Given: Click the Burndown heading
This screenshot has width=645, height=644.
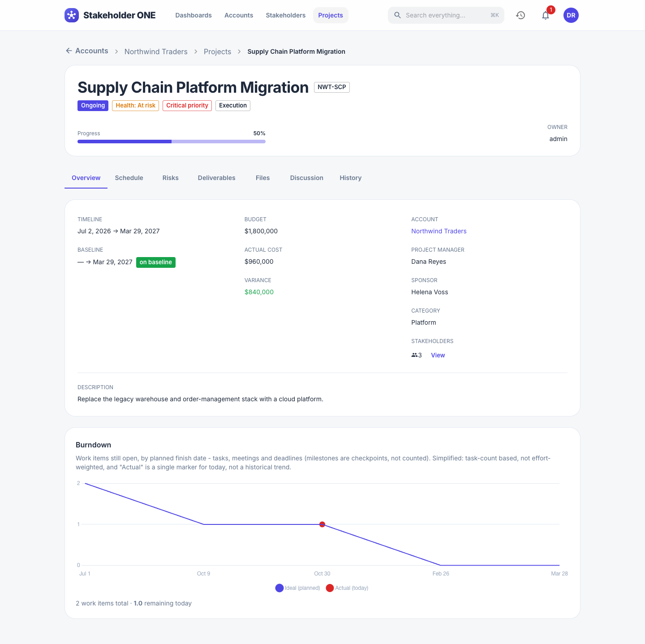Looking at the screenshot, I should (94, 445).
